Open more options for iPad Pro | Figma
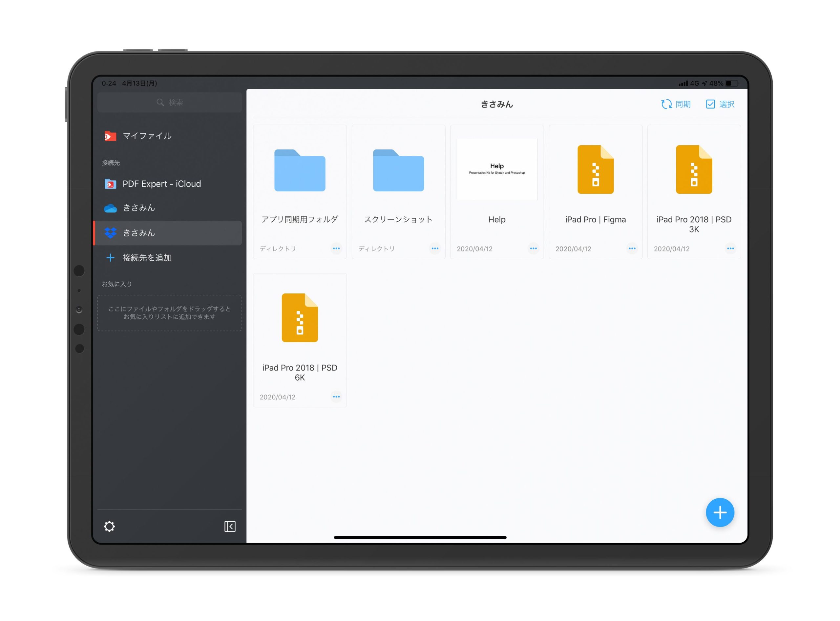 [632, 249]
